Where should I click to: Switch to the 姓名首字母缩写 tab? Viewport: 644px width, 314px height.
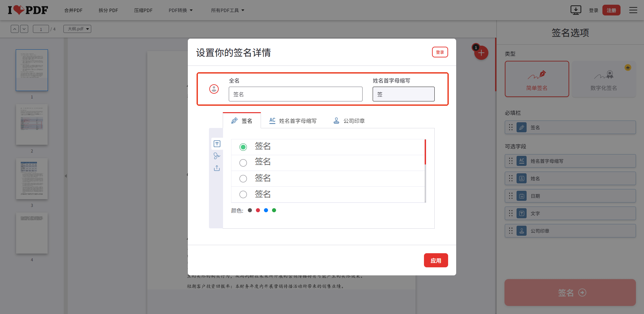293,121
